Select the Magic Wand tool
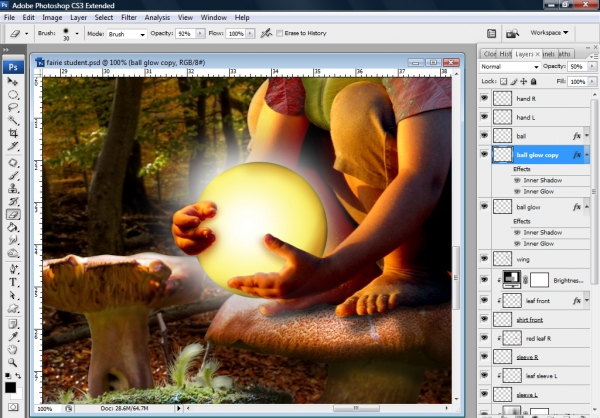The width and height of the screenshot is (600, 418). 13,120
